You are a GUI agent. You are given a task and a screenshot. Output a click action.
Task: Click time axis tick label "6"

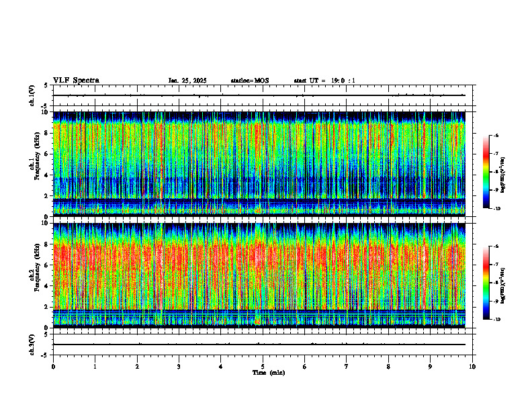(305, 367)
